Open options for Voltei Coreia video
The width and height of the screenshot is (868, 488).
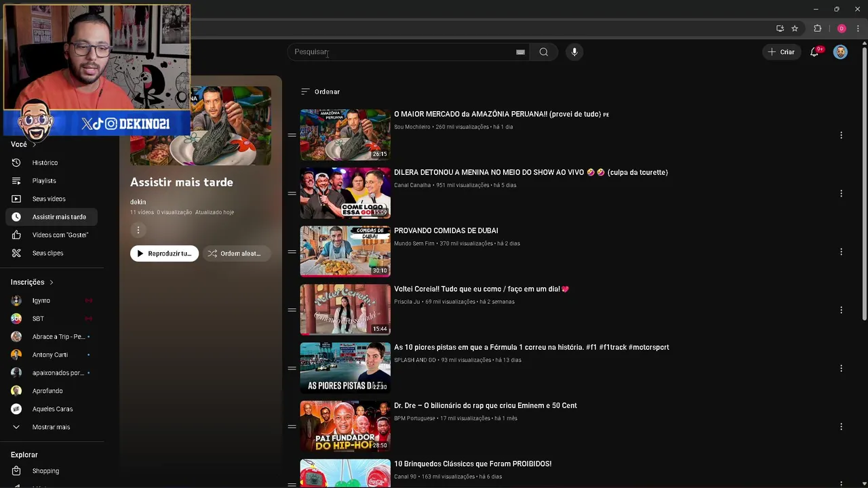tap(841, 310)
